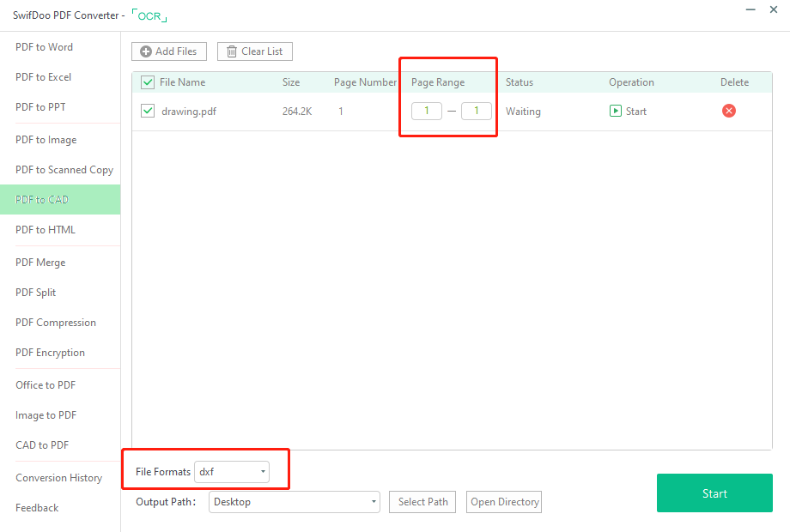Click the Size column header
The width and height of the screenshot is (790, 532).
pos(291,82)
